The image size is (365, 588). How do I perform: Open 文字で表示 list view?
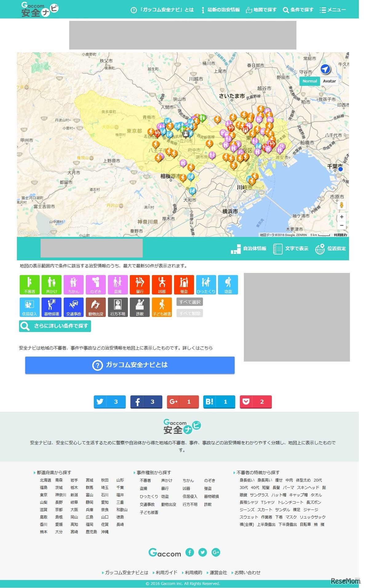291,249
